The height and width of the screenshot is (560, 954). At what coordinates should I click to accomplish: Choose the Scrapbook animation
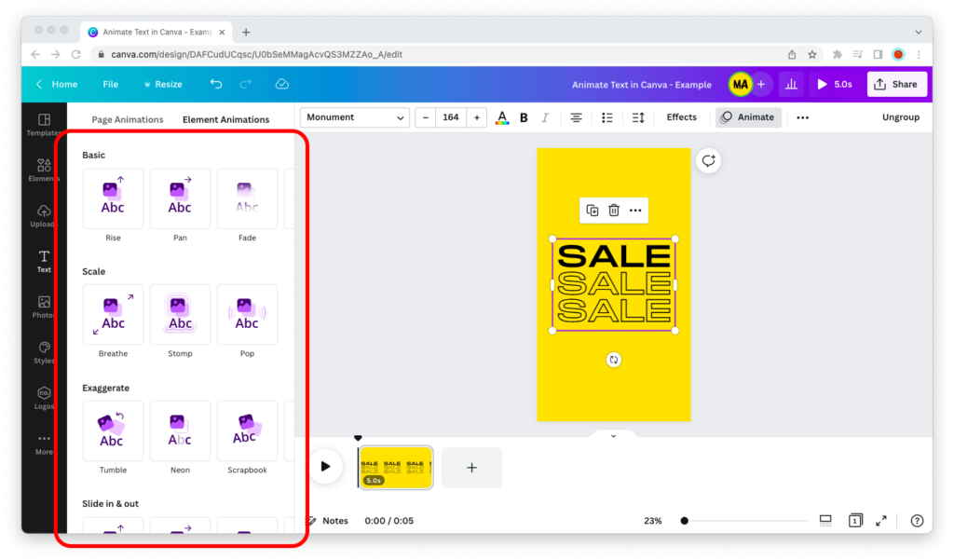[x=247, y=431]
